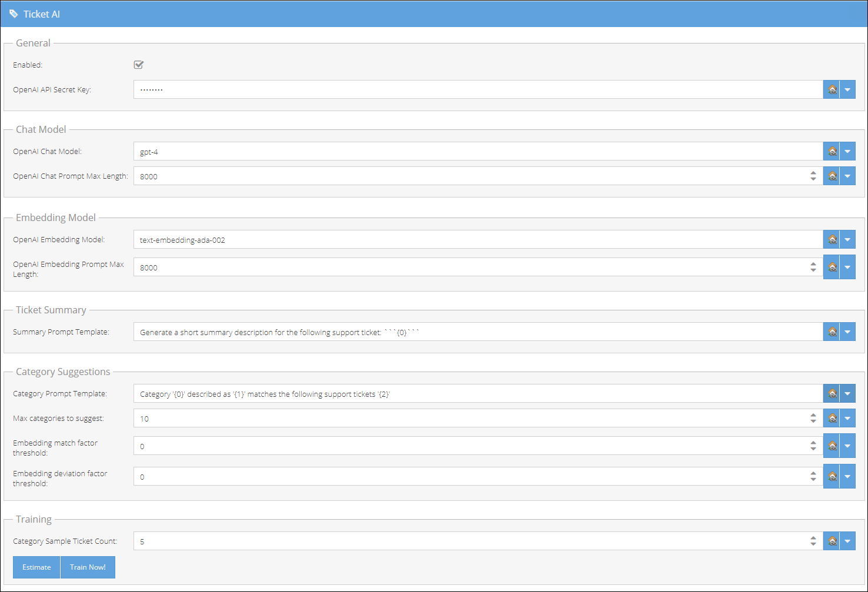Click the stepper for Max categories to suggest
Viewport: 868px width, 592px height.
point(813,418)
